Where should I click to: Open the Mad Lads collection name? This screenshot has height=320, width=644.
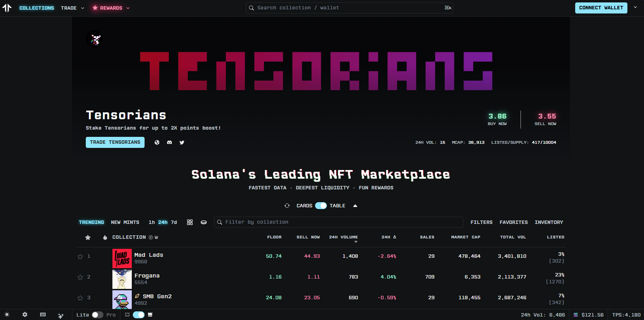[x=149, y=255]
